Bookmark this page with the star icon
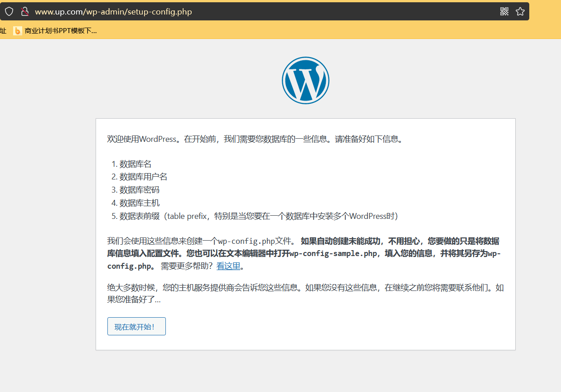 point(520,11)
